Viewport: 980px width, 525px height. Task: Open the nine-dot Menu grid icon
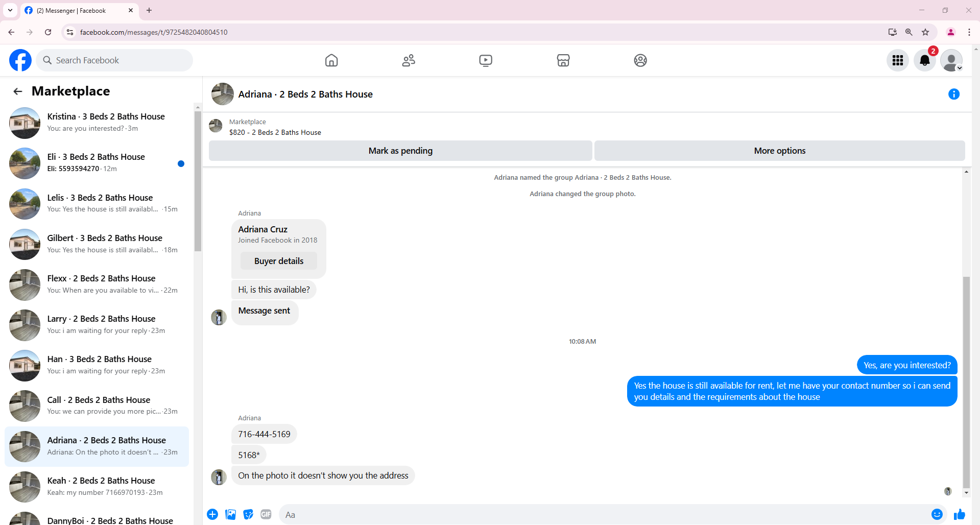tap(898, 60)
